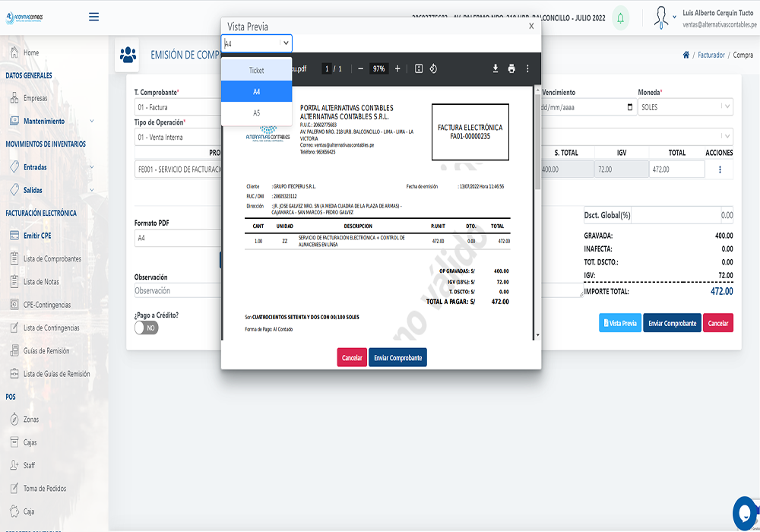Choose A5 paper size option
The image size is (760, 532).
[x=256, y=112]
